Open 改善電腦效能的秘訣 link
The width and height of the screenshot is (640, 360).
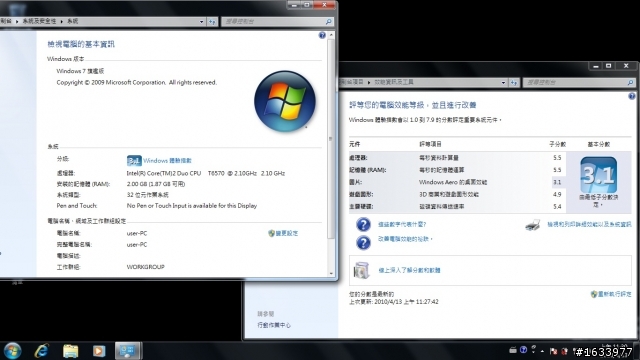[x=405, y=239]
